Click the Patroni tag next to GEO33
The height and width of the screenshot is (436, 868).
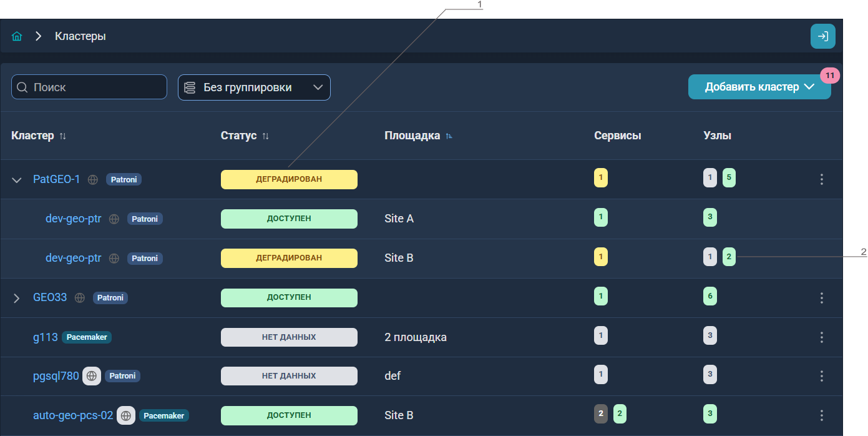point(110,298)
